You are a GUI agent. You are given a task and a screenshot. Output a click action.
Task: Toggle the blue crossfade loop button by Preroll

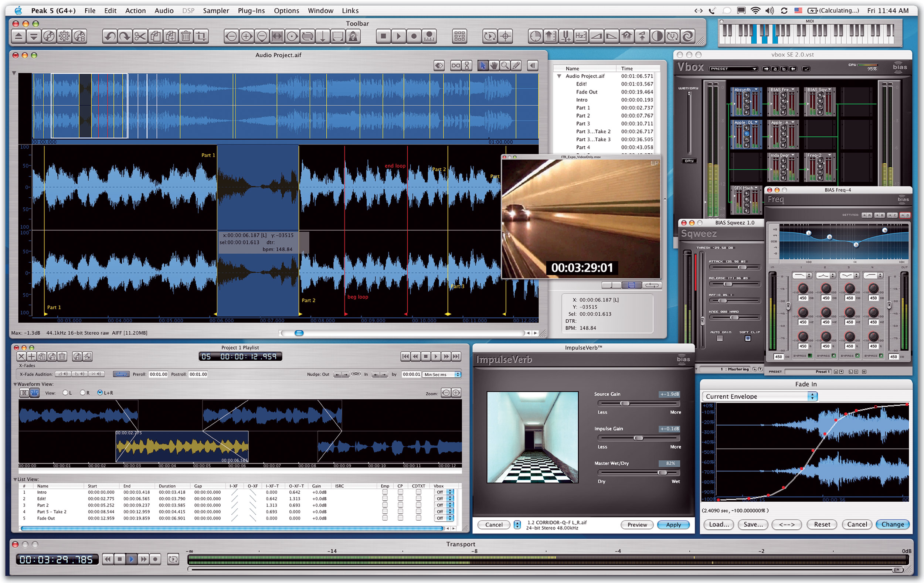click(x=121, y=374)
